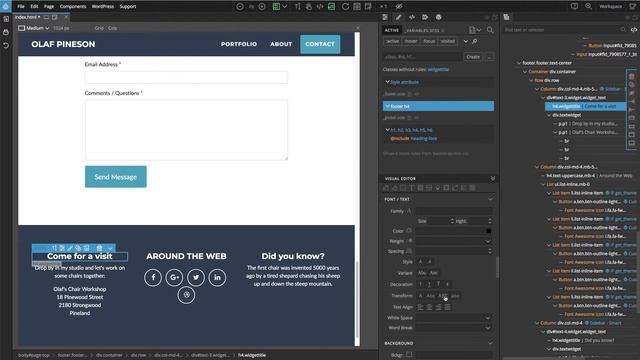This screenshot has width=640, height=360.
Task: Click the widgettitle class link
Action: point(438,69)
